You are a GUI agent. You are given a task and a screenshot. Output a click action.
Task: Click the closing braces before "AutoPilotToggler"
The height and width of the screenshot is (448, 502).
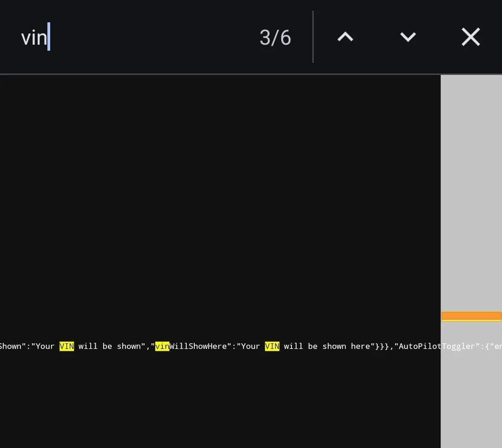[382, 347]
